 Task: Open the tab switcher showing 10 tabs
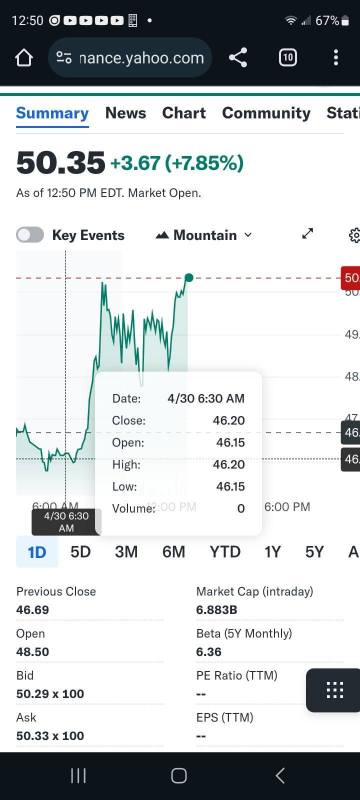click(x=288, y=58)
